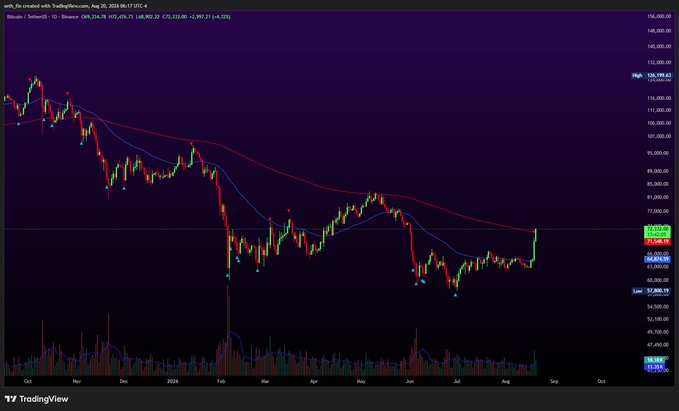The image size is (679, 411).
Task: Click the 66,000.00 price axis tick
Action: (659, 254)
